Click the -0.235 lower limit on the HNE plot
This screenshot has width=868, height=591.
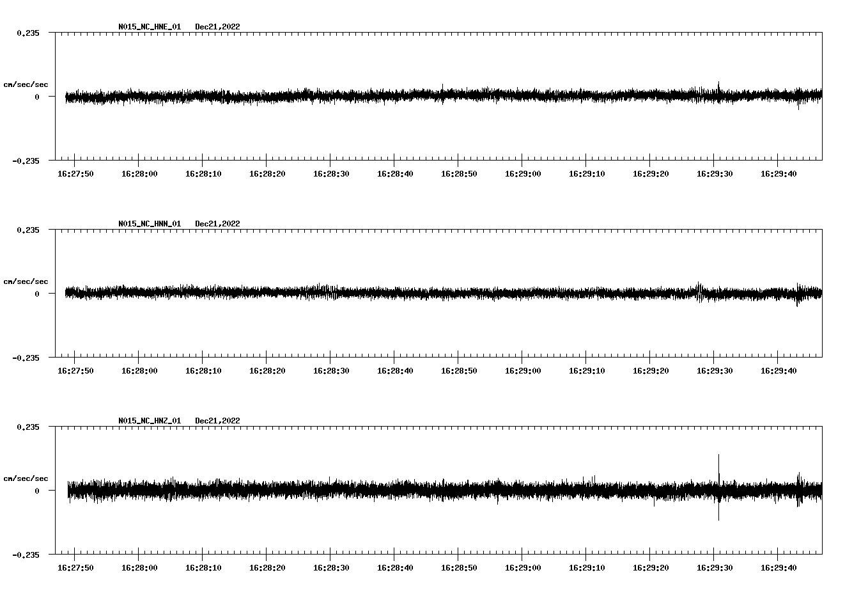click(x=27, y=161)
